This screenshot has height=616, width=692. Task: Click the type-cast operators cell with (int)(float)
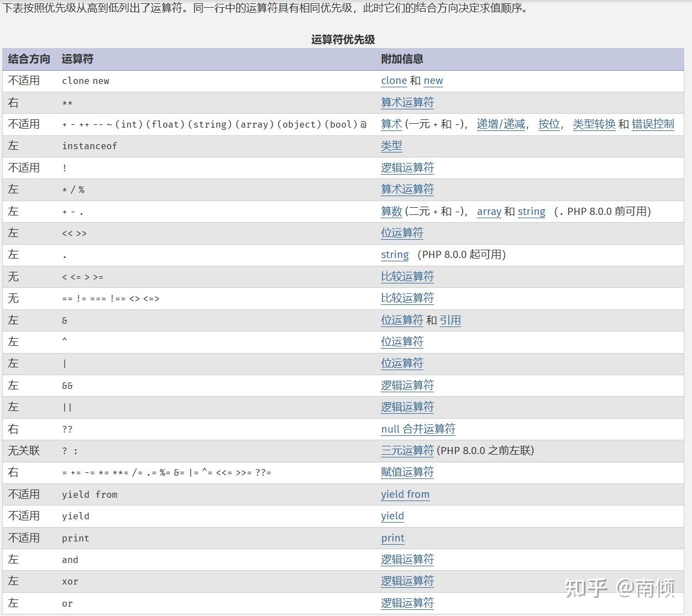[x=214, y=124]
